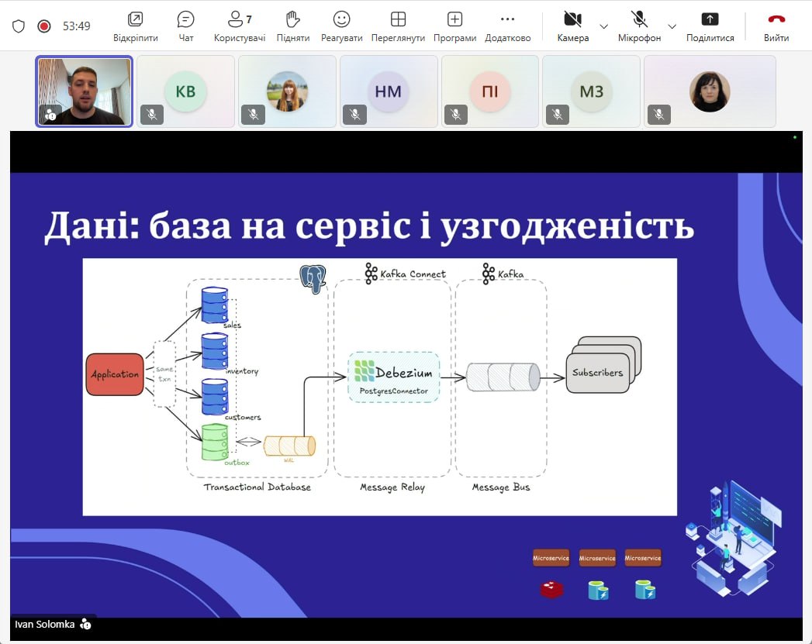Viewport: 812px width, 644px height.
Task: Click the shared slide with Debezium diagram
Action: [380, 386]
